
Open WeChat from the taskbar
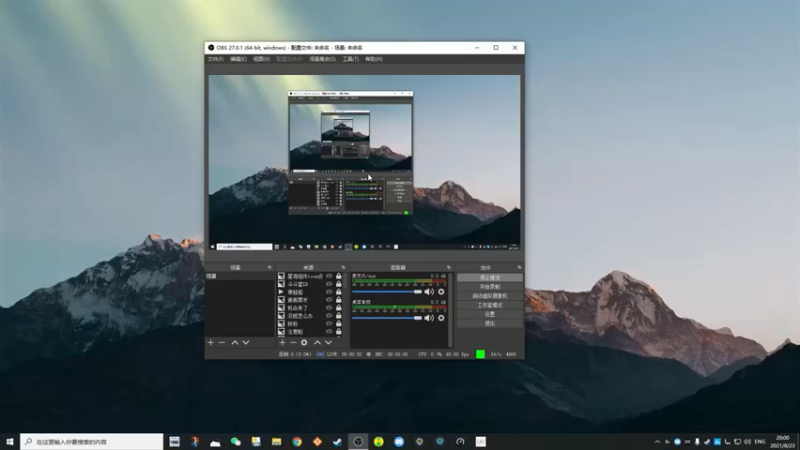tap(236, 441)
